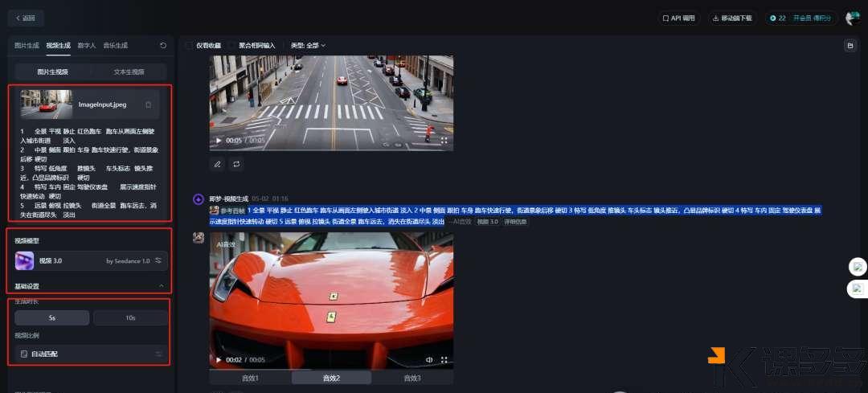The width and height of the screenshot is (868, 393).
Task: Open the 参考首帧 reference thumbnail
Action: pyautogui.click(x=214, y=211)
